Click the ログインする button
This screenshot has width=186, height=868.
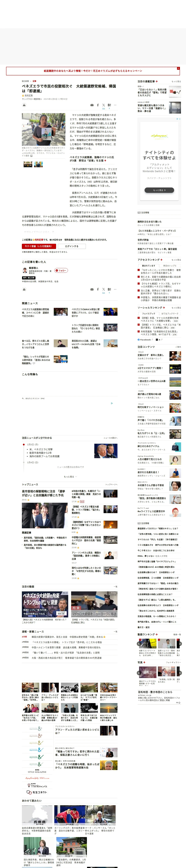click(72, 246)
